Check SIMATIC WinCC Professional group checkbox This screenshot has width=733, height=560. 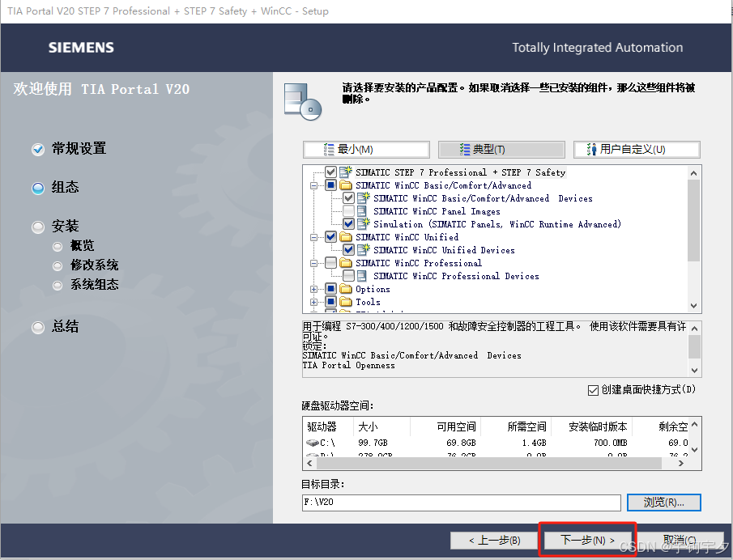330,262
